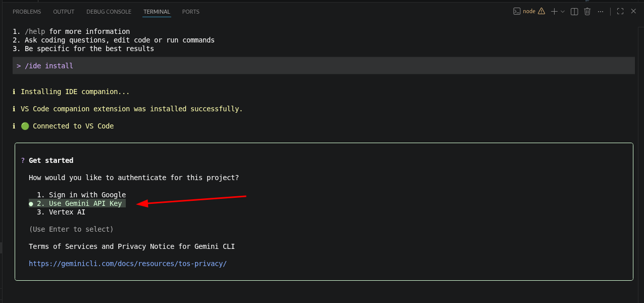Select the Terminal tab
Screen dimensions: 644x303
click(157, 12)
